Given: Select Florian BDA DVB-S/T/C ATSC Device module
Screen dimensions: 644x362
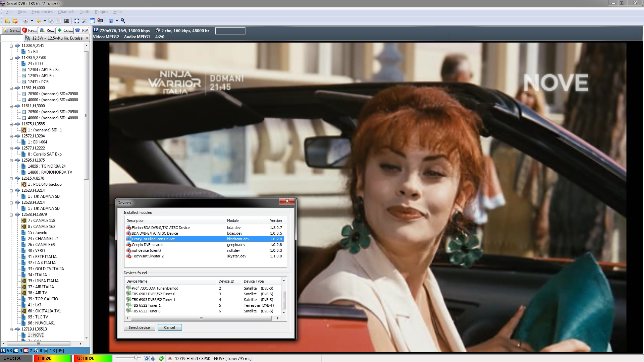Looking at the screenshot, I should pyautogui.click(x=205, y=228).
